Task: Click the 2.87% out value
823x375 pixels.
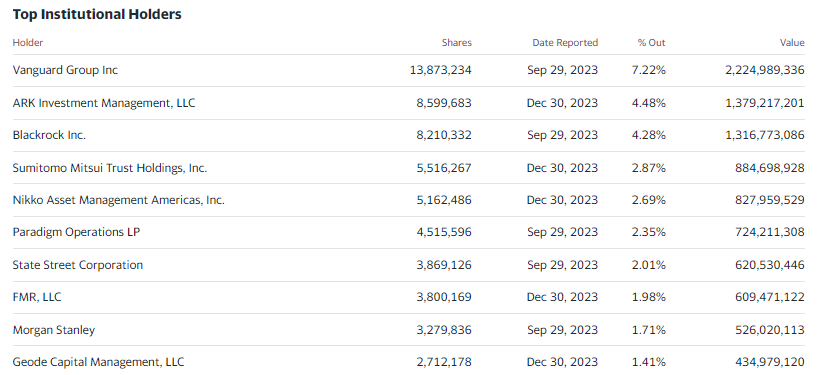Action: click(649, 168)
